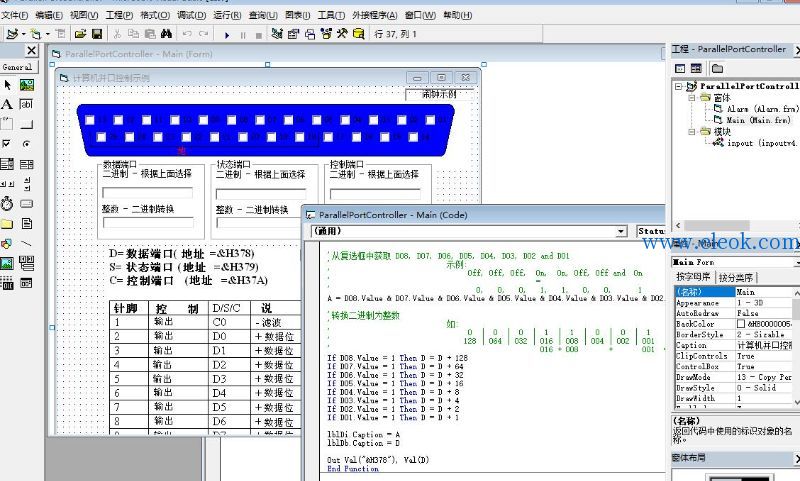Click the General tab in toolbox
Image resolution: width=800 pixels, height=481 pixels.
point(17,67)
